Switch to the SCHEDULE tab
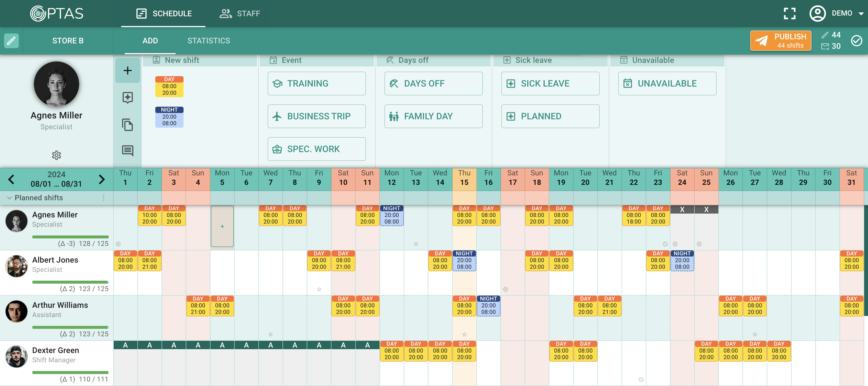Image resolution: width=868 pixels, height=386 pixels. coord(164,14)
